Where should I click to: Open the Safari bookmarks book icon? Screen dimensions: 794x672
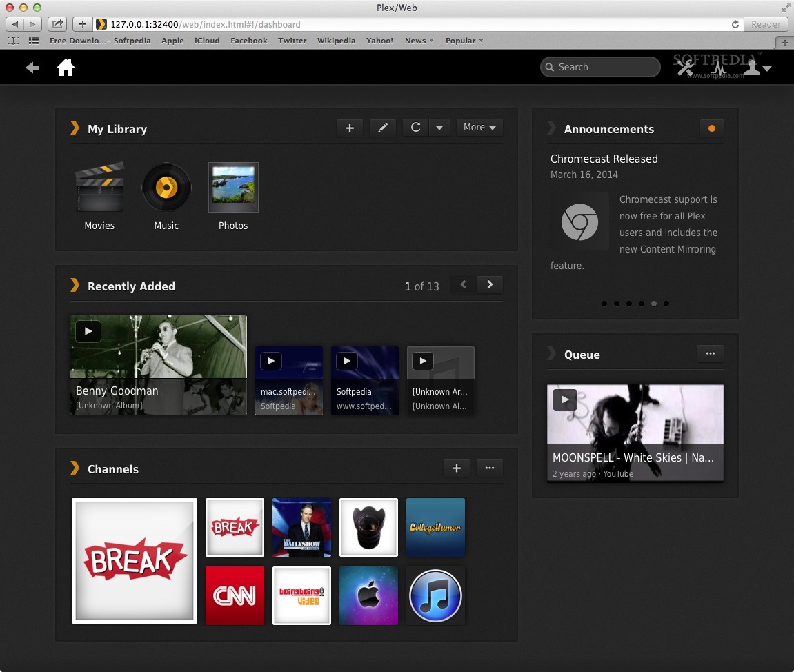14,41
